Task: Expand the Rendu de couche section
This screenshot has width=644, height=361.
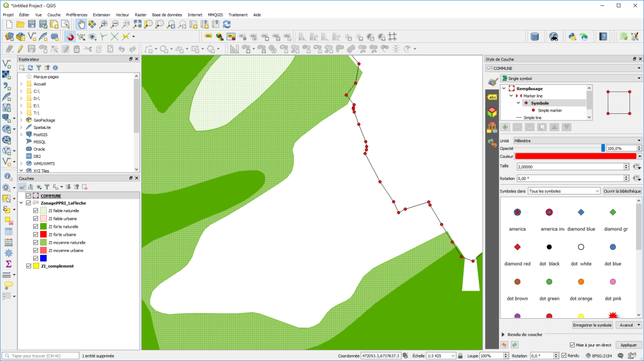Action: 503,334
